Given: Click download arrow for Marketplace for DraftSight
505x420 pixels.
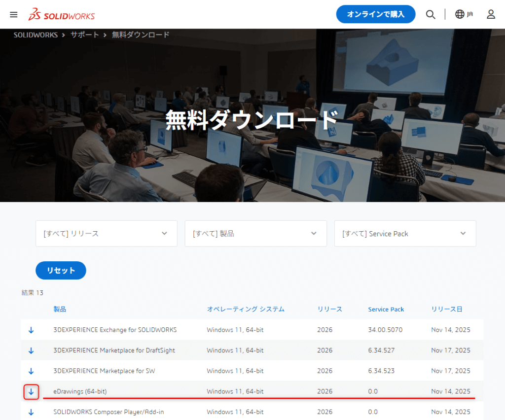Looking at the screenshot, I should [x=31, y=350].
